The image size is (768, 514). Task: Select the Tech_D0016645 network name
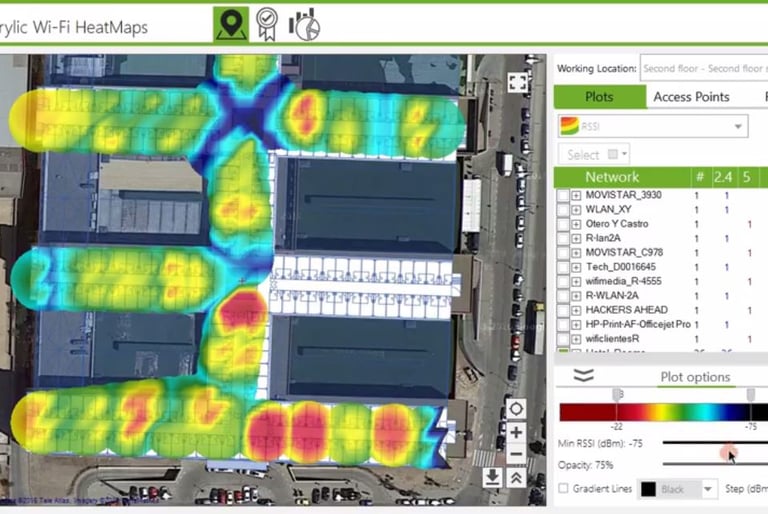click(x=621, y=267)
